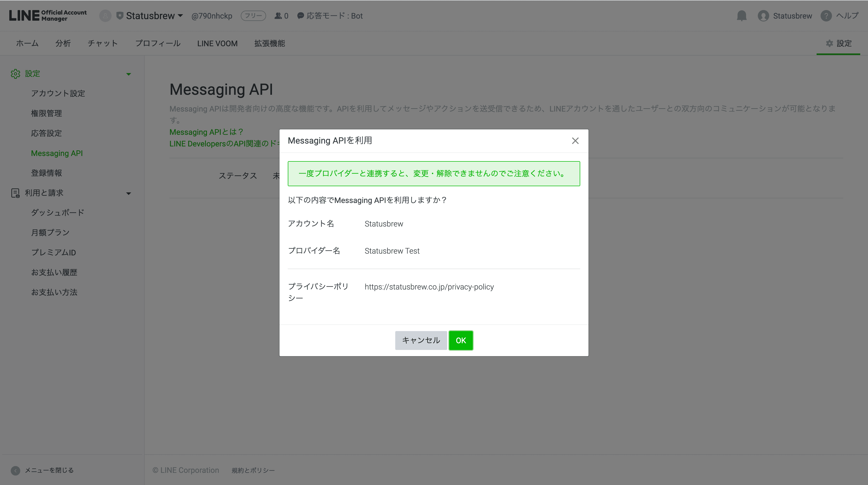Click the shield badge icon next to Statusbrew
The height and width of the screenshot is (485, 868).
coord(120,16)
